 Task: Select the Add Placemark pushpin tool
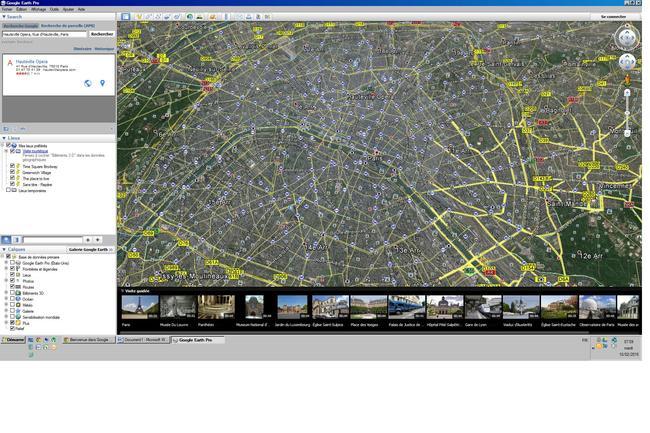click(139, 17)
